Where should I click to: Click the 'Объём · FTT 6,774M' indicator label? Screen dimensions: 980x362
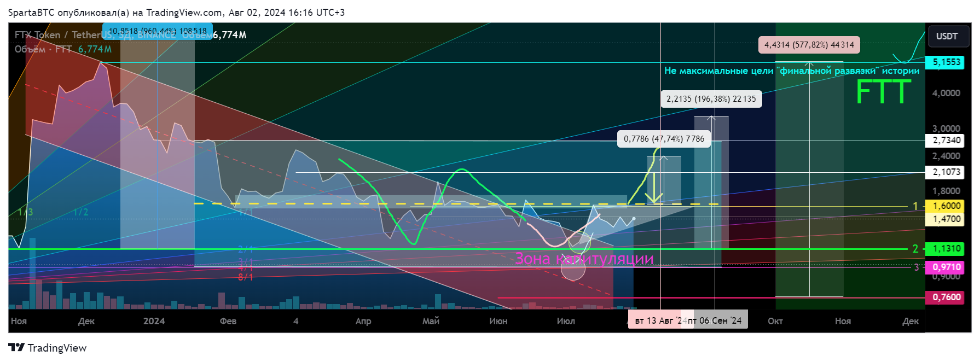click(x=63, y=49)
